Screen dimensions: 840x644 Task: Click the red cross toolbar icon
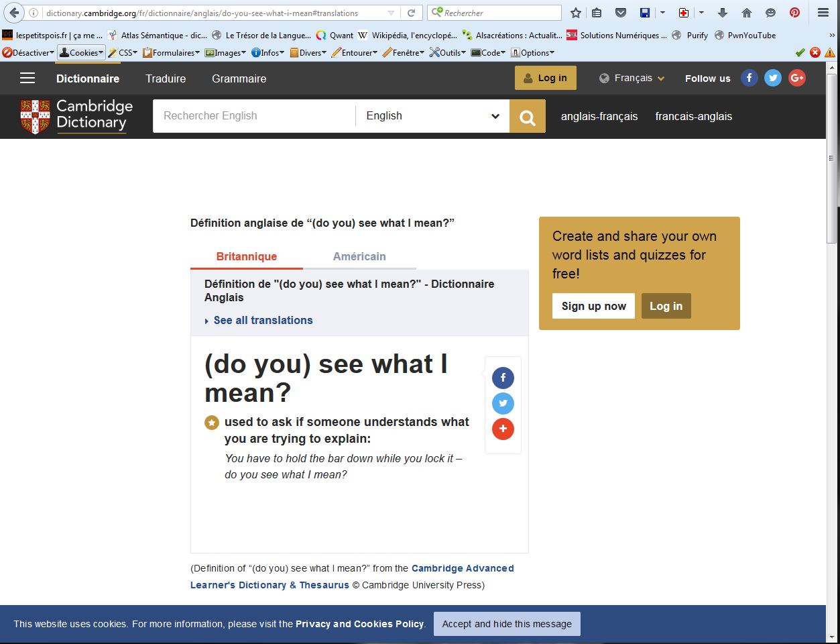click(684, 13)
